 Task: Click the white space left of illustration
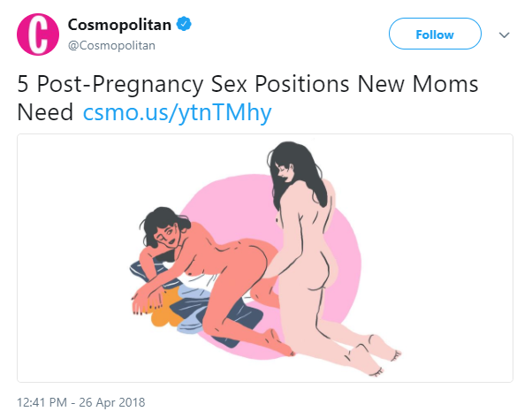click(73, 258)
